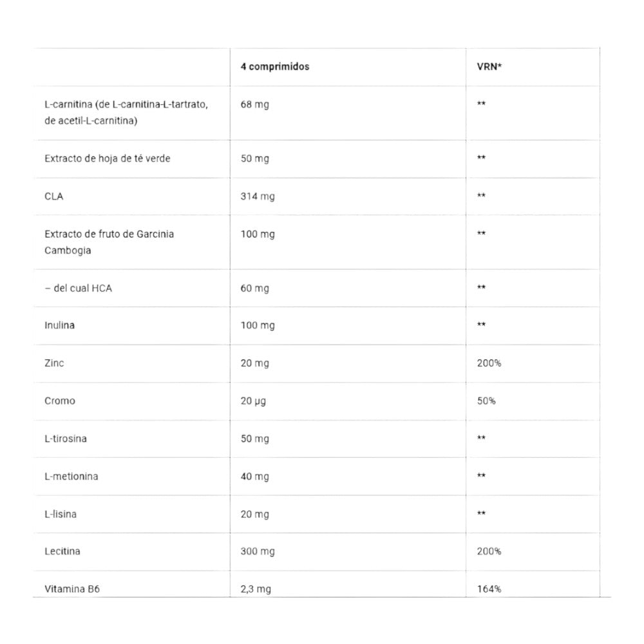Click the "VRN*" column header
The height and width of the screenshot is (644, 644).
[x=489, y=67]
